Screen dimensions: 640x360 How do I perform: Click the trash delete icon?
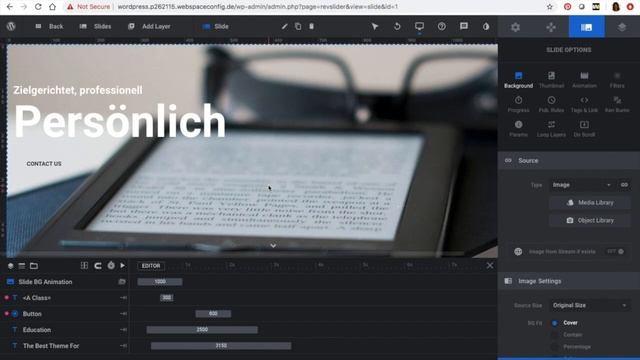pos(311,27)
